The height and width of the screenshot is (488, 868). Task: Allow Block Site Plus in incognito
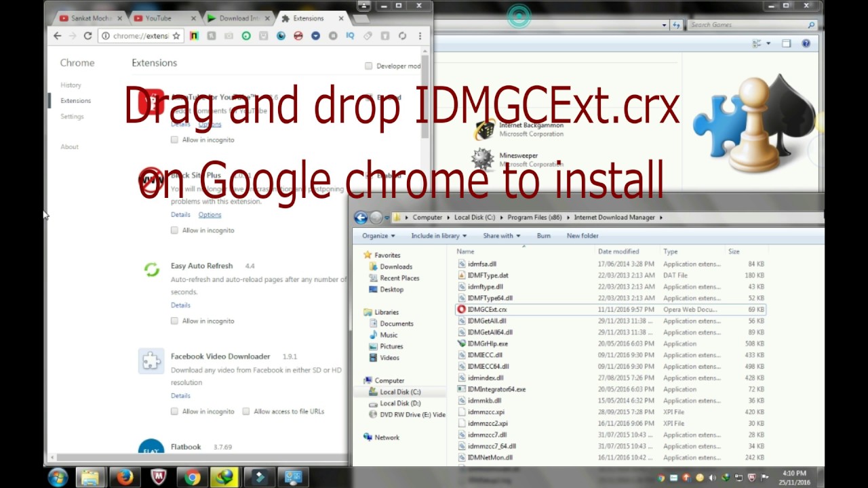click(x=174, y=230)
